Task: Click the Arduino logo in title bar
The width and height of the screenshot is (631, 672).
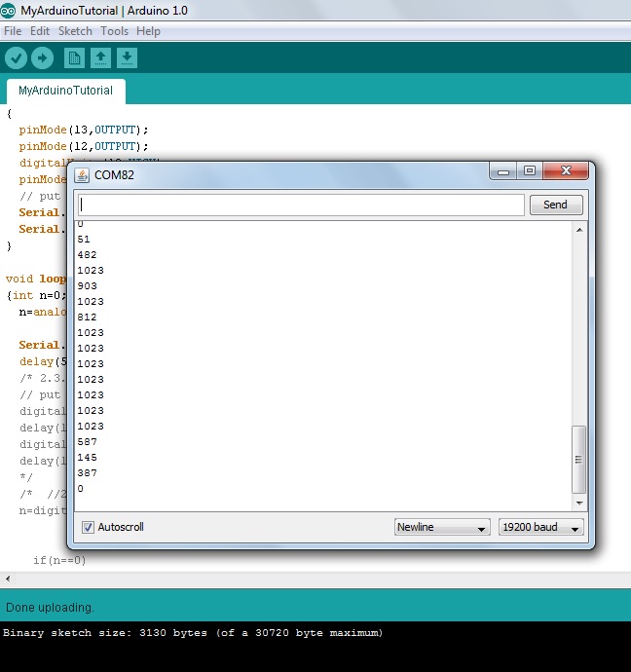Action: [x=8, y=11]
